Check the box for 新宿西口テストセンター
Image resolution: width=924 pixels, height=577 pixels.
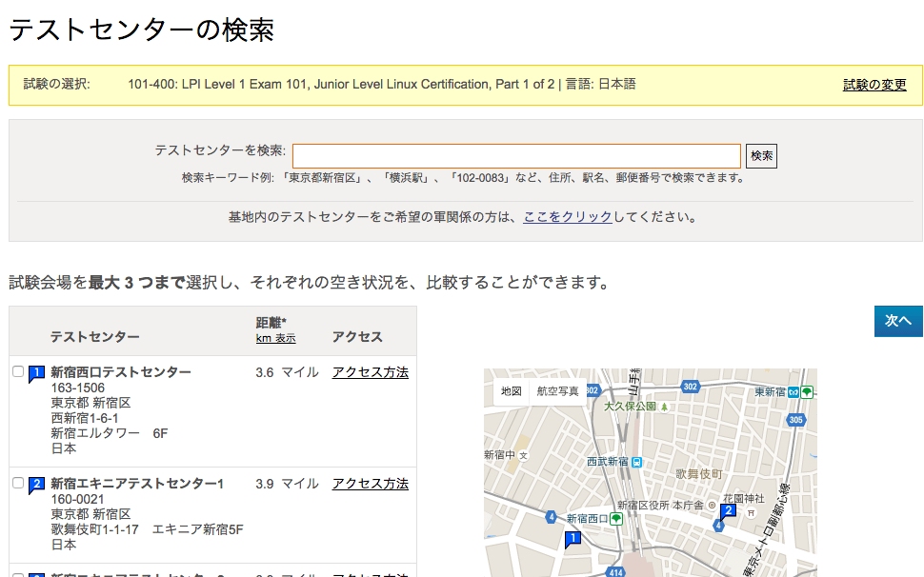[17, 372]
